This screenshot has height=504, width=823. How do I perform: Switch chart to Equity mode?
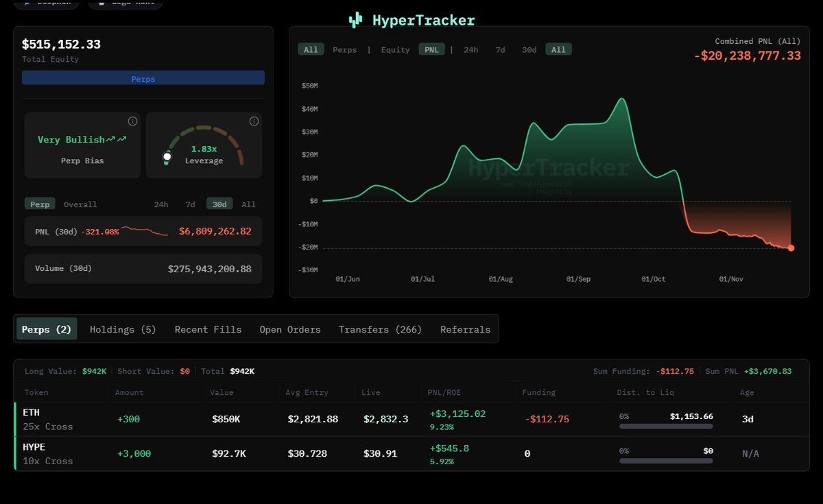pyautogui.click(x=395, y=49)
